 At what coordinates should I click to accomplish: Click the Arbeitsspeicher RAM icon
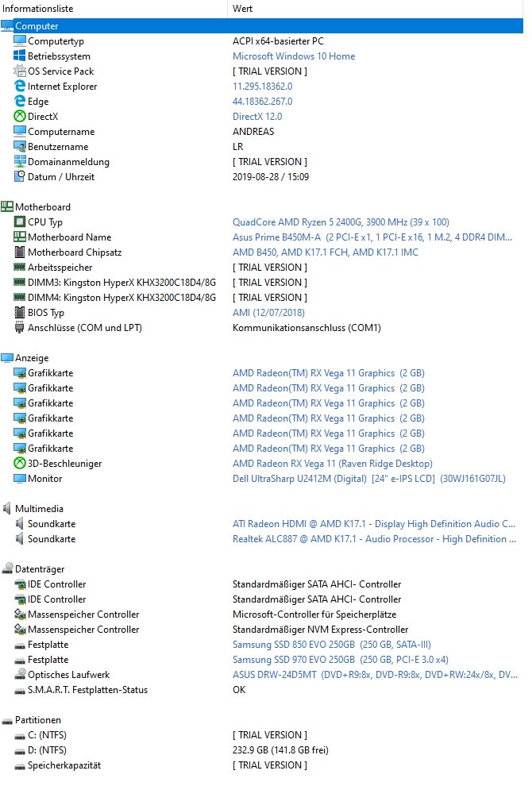(x=20, y=268)
